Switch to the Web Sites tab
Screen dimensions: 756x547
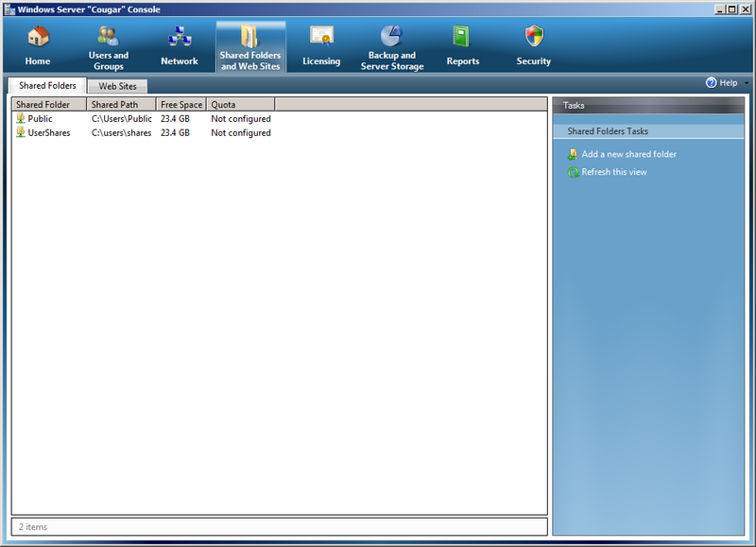(117, 86)
